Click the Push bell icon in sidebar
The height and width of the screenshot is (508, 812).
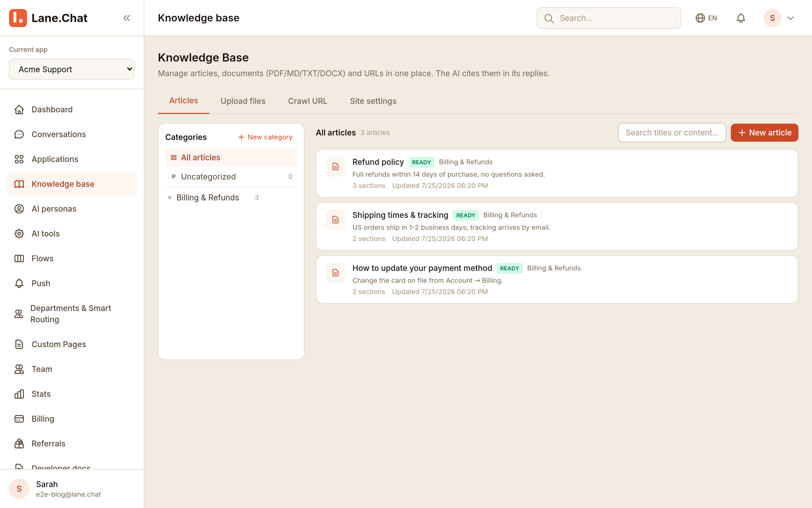click(19, 284)
